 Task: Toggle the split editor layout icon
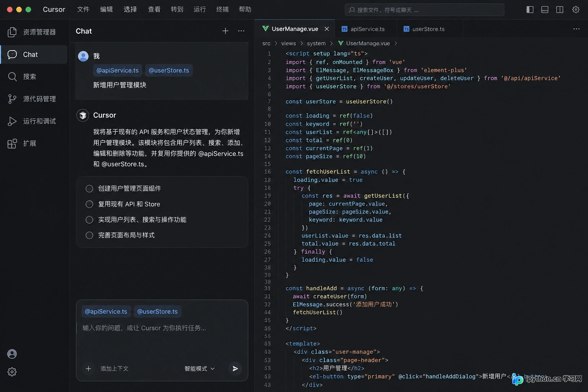coord(560,10)
